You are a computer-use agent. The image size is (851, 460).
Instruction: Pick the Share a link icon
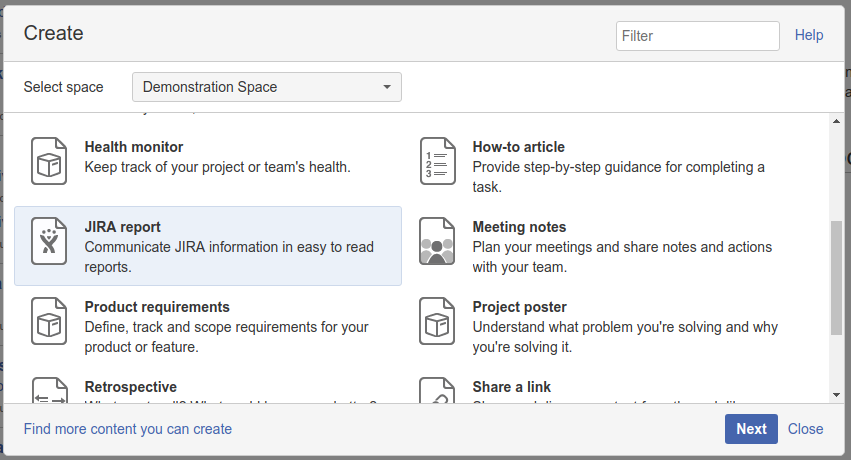(x=437, y=390)
